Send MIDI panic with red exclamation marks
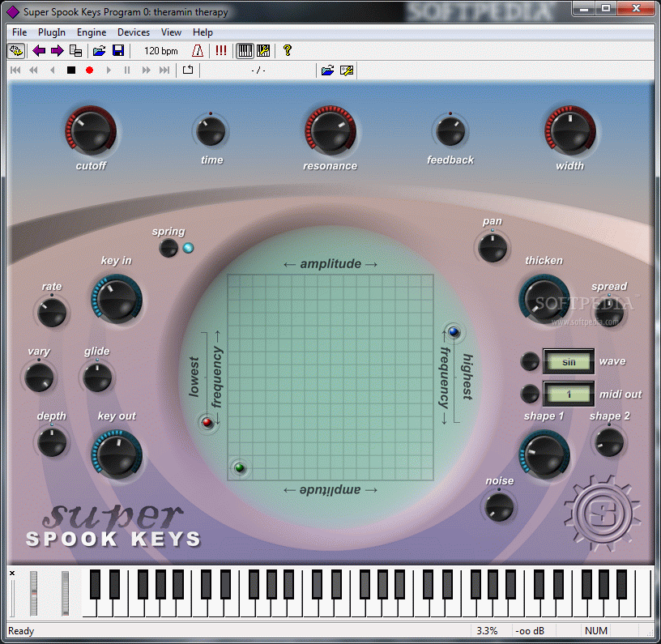 coord(221,51)
